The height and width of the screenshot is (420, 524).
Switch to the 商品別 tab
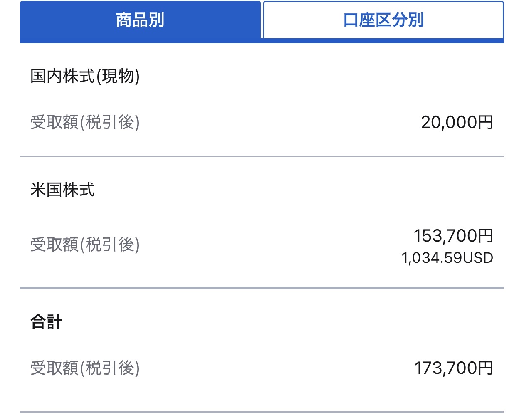[x=140, y=20]
